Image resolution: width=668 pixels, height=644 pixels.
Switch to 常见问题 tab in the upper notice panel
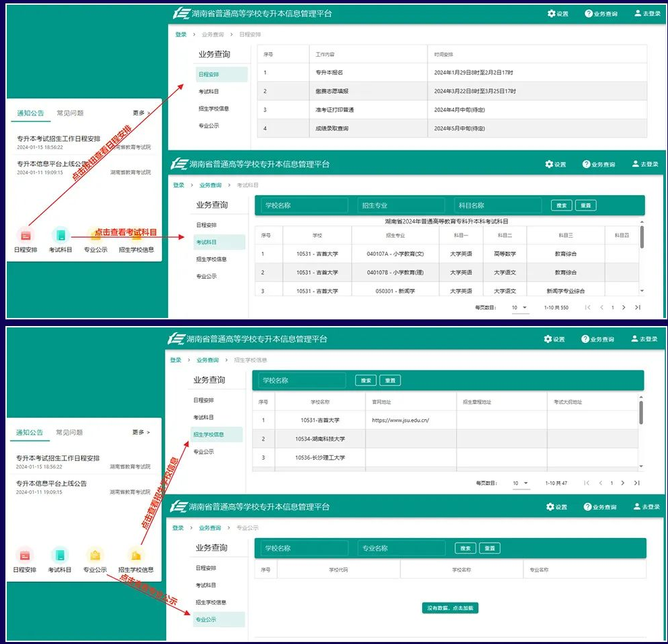click(x=70, y=113)
